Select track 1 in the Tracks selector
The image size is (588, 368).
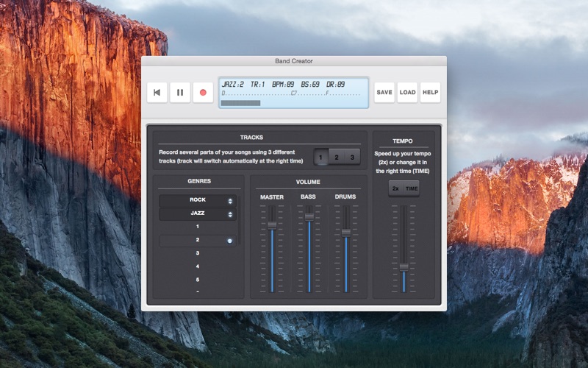pos(321,158)
